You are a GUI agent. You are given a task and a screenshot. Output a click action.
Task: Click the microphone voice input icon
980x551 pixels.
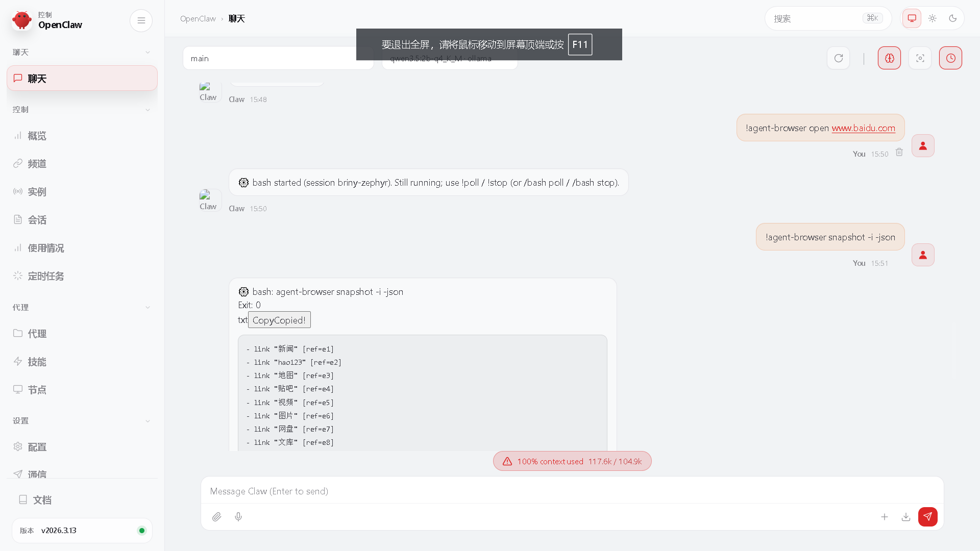238,517
